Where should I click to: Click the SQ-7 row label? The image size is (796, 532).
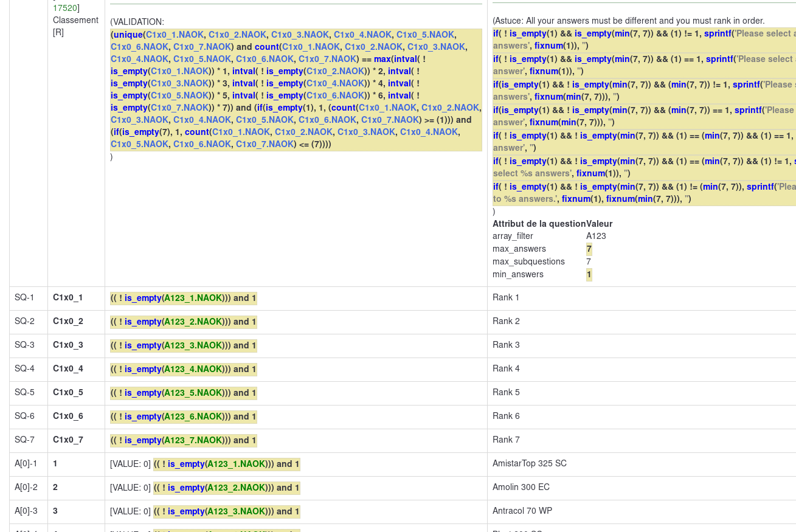pyautogui.click(x=24, y=440)
